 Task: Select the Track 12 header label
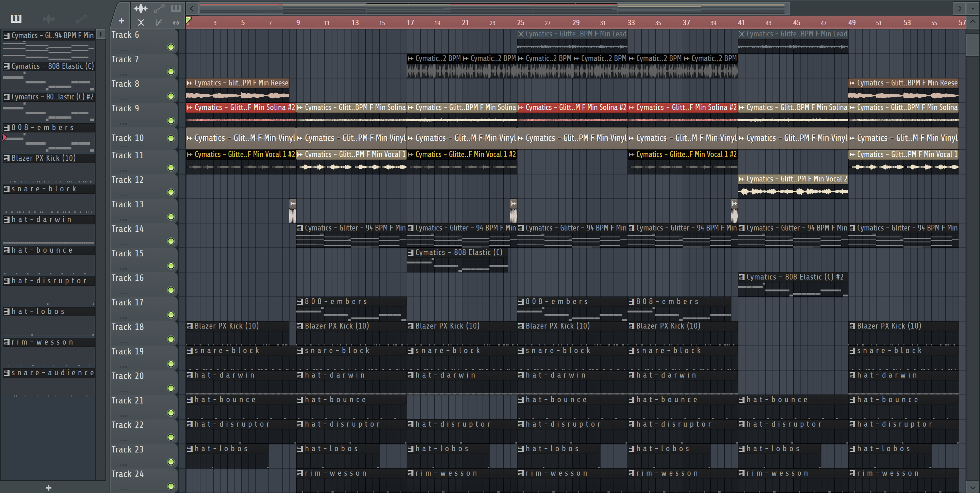click(128, 180)
